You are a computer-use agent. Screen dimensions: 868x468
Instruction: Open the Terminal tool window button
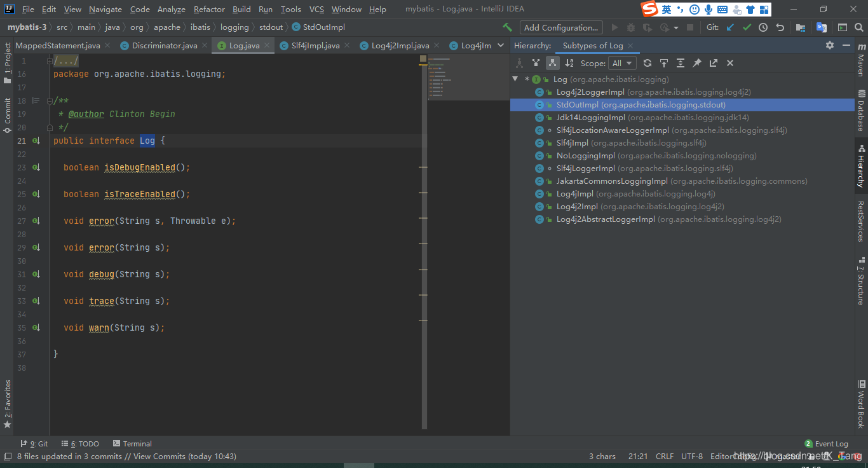pyautogui.click(x=132, y=443)
